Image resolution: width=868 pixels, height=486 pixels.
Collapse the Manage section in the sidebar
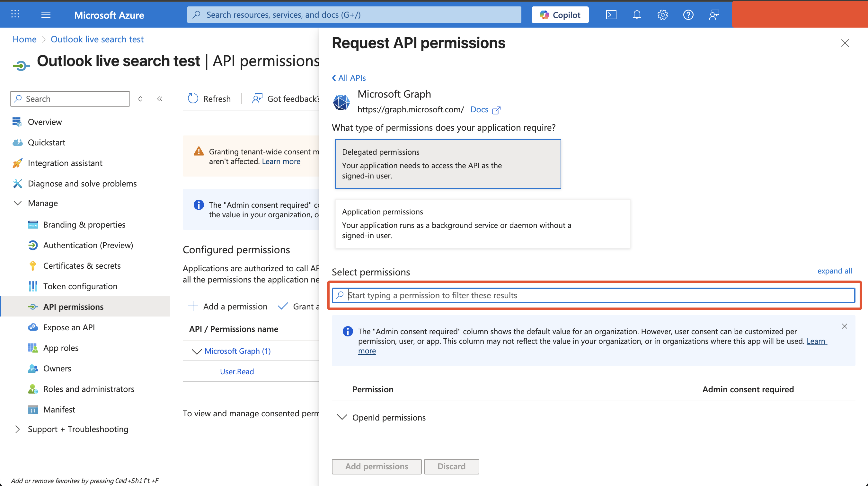click(18, 203)
